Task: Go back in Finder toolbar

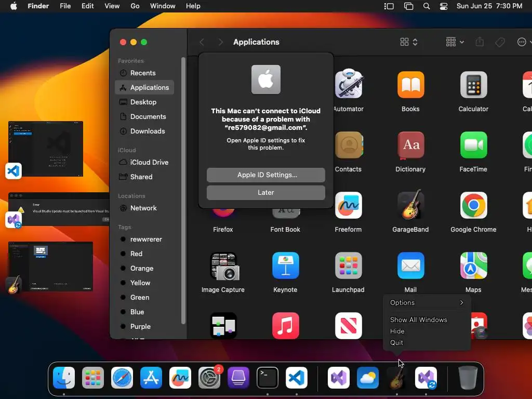Action: 202,42
